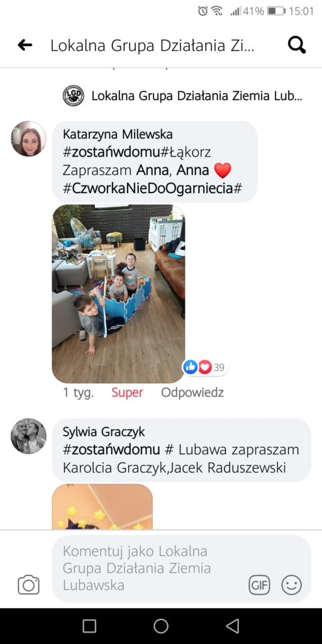Open #zostańwdomu hashtag in Sylwia's comment
The height and width of the screenshot is (644, 322).
(111, 450)
